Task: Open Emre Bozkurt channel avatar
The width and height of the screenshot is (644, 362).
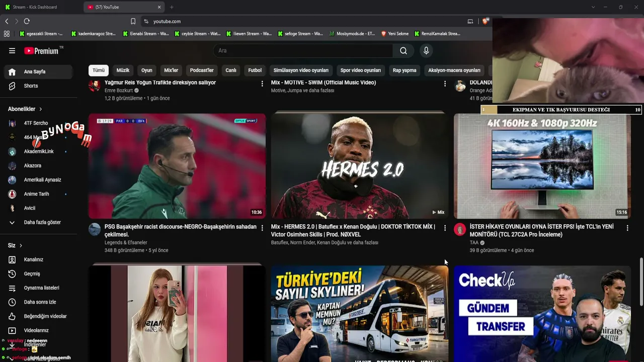Action: [x=95, y=85]
